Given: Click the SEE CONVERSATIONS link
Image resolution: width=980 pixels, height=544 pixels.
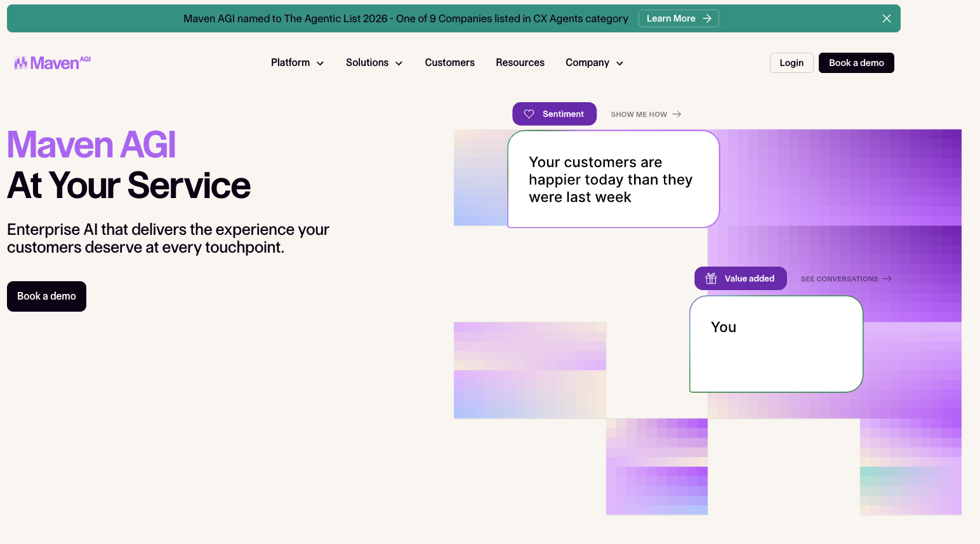Looking at the screenshot, I should (846, 279).
